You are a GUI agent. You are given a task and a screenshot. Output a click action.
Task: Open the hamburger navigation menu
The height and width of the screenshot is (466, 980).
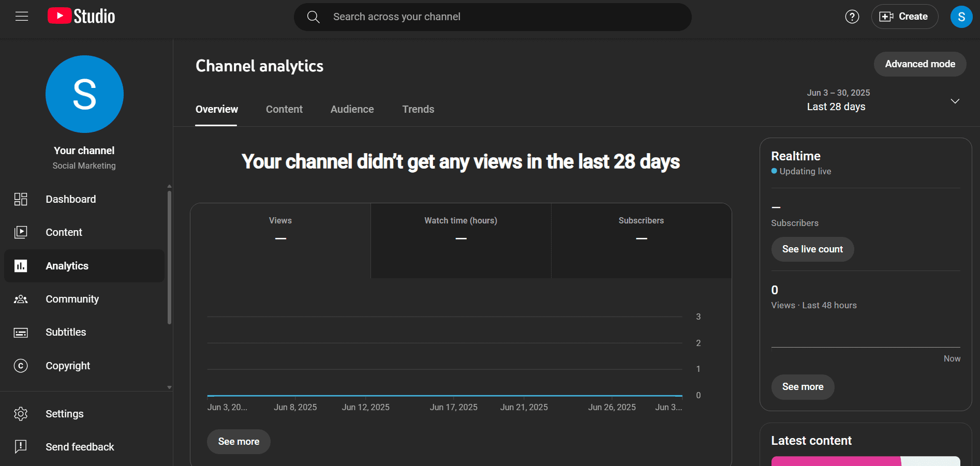(22, 16)
